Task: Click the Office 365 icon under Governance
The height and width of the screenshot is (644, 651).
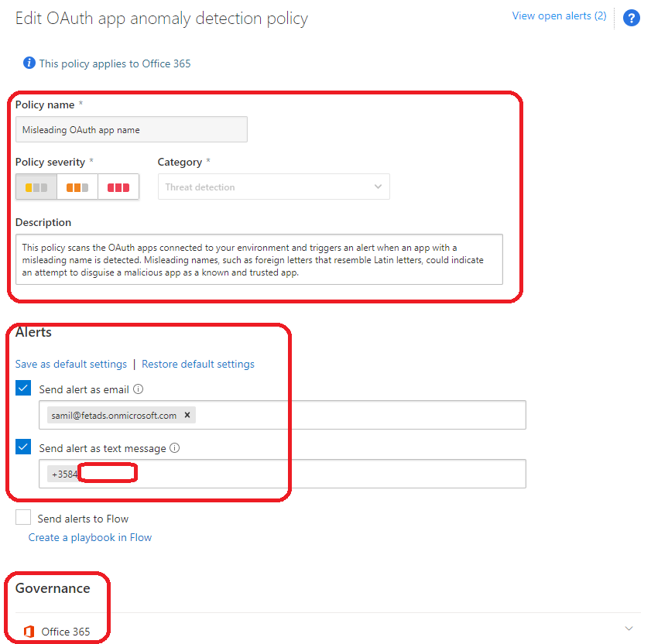Action: pyautogui.click(x=29, y=632)
